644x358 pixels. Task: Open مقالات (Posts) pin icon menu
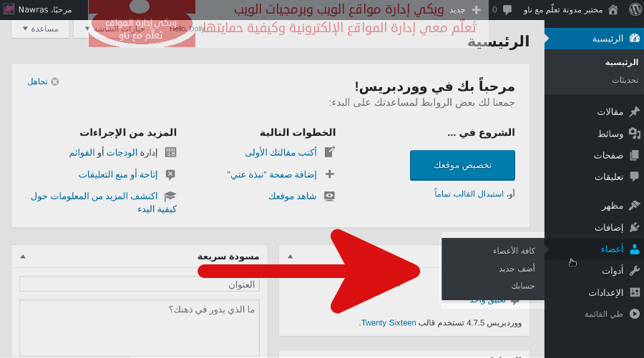634,112
